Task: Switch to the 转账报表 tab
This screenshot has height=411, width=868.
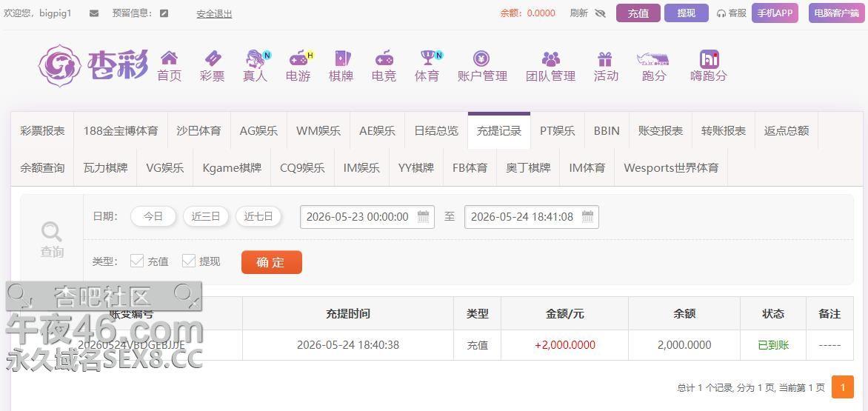Action: coord(724,131)
